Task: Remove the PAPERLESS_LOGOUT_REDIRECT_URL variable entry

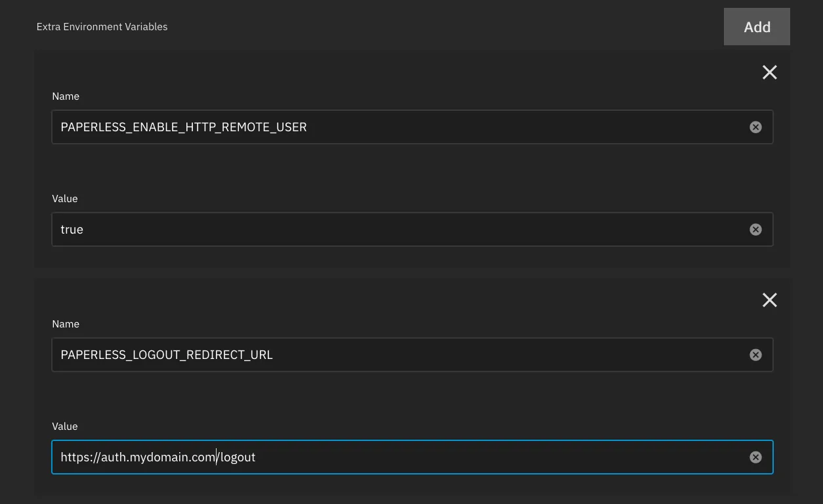Action: [769, 300]
